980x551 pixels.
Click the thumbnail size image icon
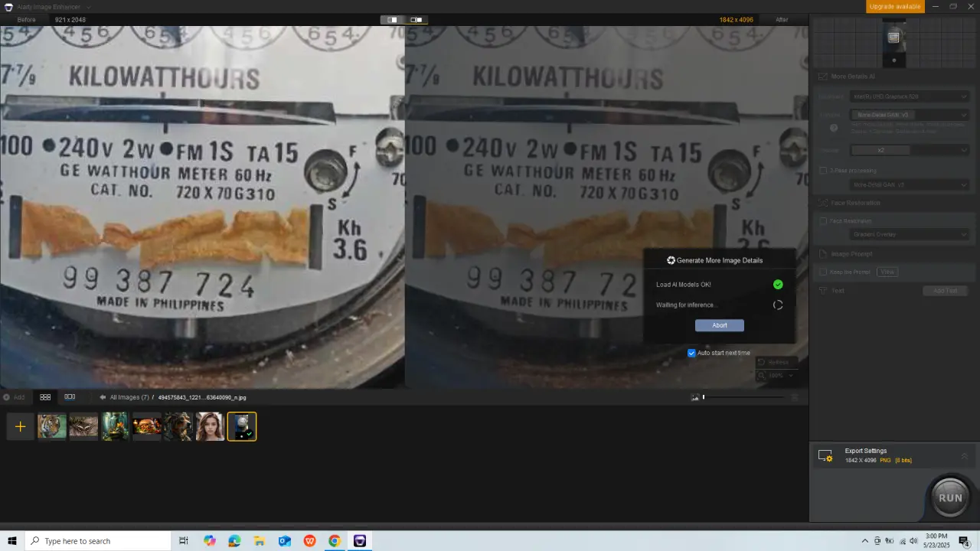click(x=695, y=397)
